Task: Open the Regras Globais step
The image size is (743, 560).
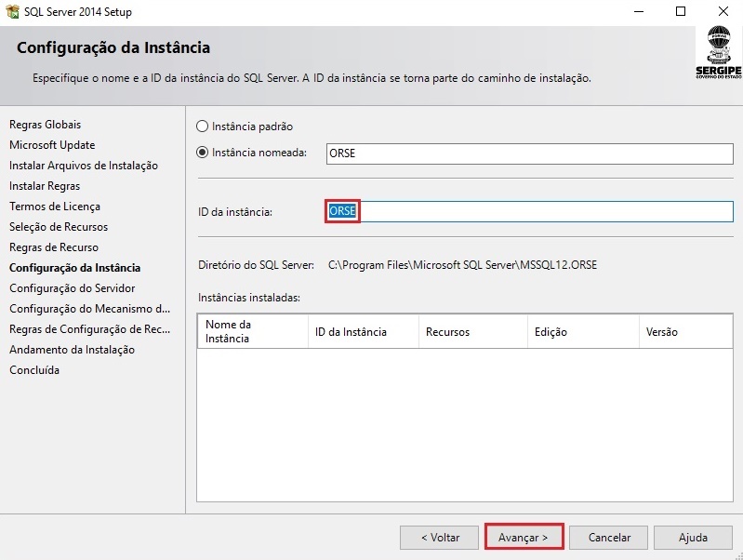Action: point(45,125)
